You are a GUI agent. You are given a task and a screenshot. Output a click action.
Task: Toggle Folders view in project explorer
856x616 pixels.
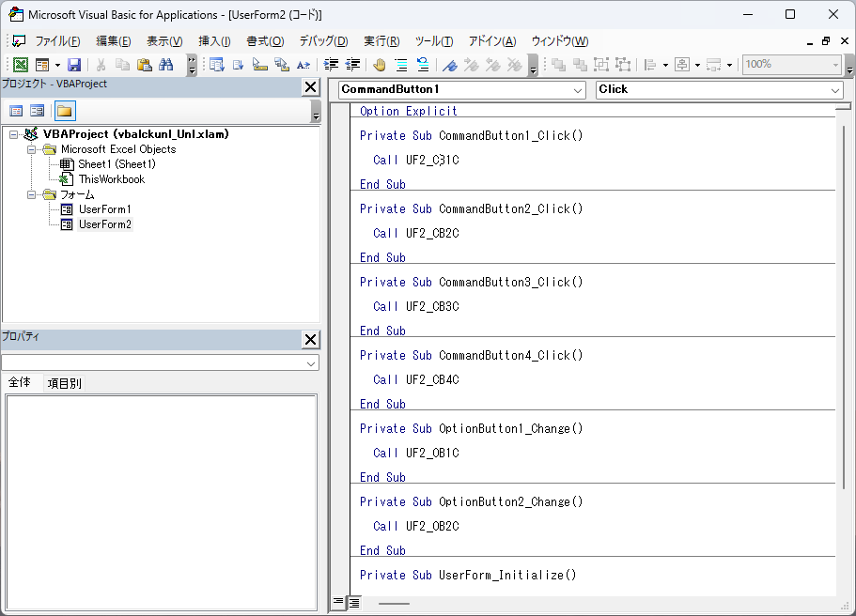[x=64, y=111]
